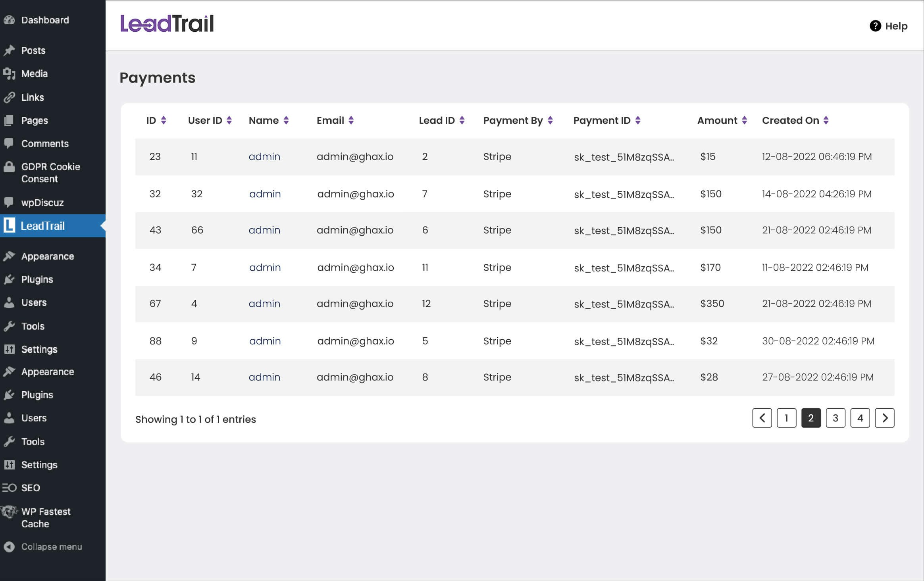Click the date 27-08-2022 02:46:19 PM
The height and width of the screenshot is (581, 924).
[x=818, y=377]
